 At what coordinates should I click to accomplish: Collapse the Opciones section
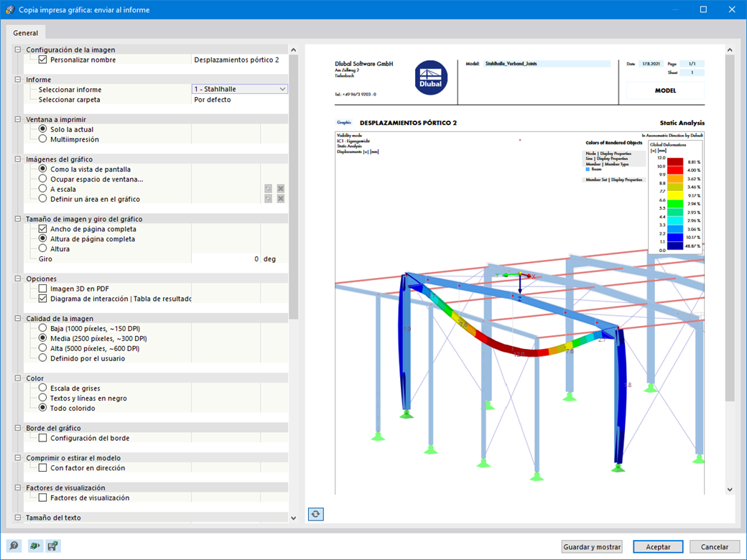click(x=18, y=279)
